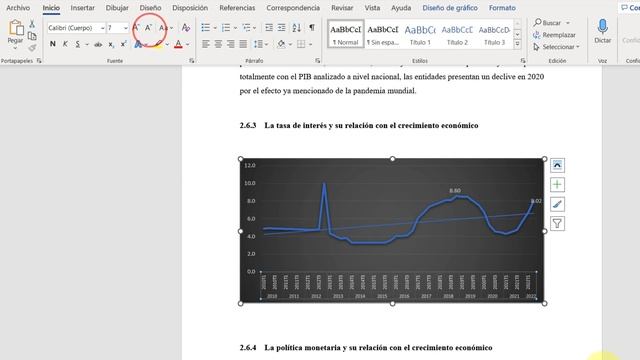The width and height of the screenshot is (640, 360).
Task: Open text effects icon (blue A)
Action: pyautogui.click(x=138, y=44)
